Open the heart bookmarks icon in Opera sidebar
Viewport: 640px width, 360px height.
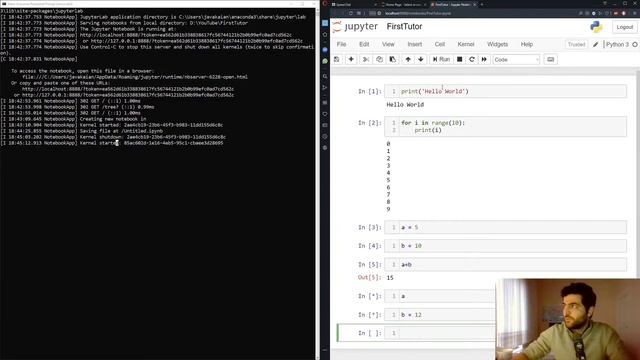coord(325,114)
